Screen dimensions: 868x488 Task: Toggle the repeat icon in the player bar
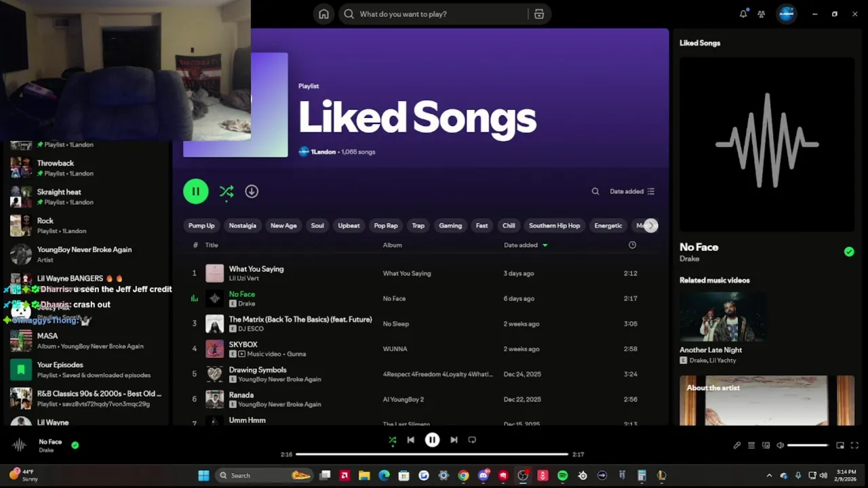click(x=472, y=440)
